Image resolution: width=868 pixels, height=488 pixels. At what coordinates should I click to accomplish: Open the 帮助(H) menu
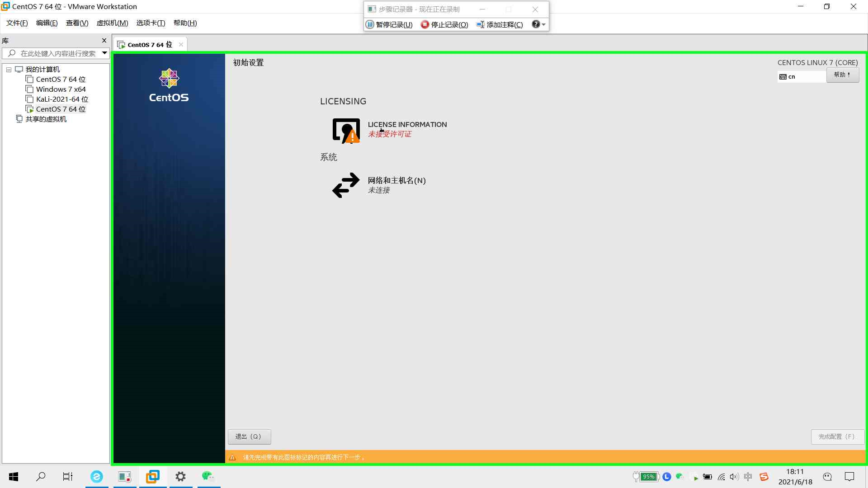coord(185,23)
